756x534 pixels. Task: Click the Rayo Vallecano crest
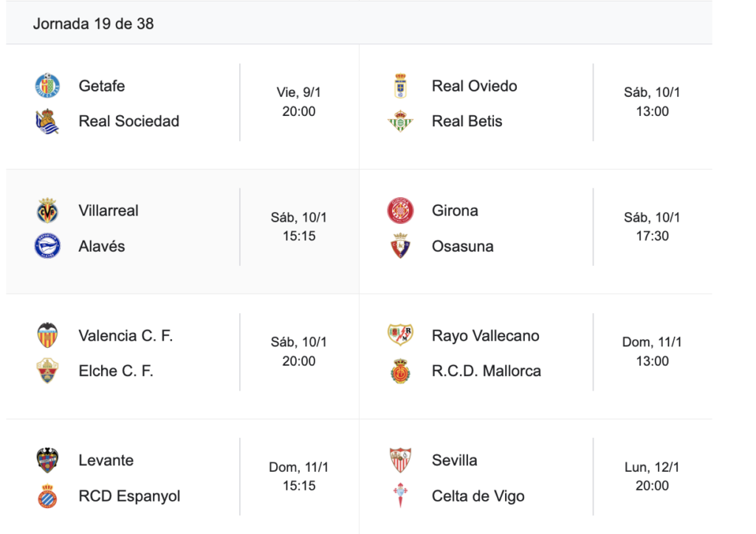400,335
